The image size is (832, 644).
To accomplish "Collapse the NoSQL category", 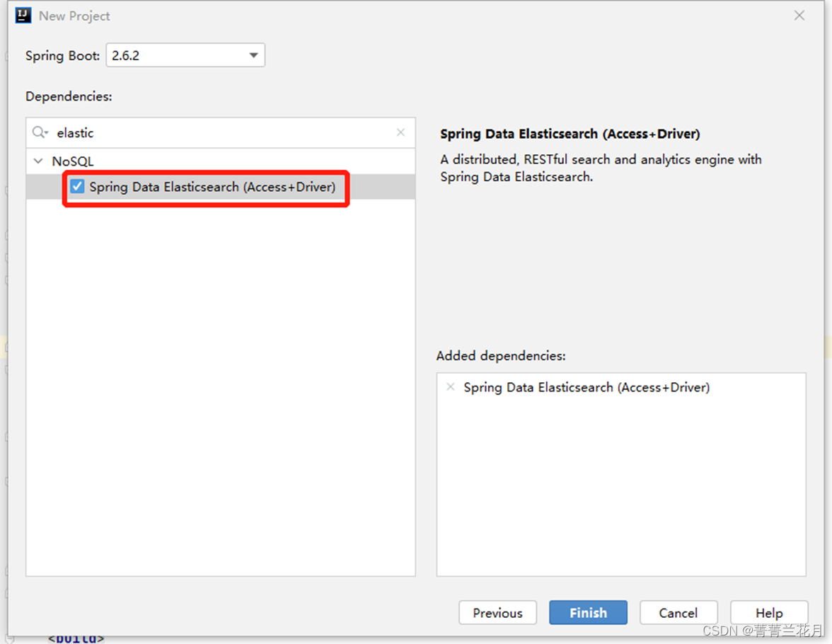I will pyautogui.click(x=38, y=161).
